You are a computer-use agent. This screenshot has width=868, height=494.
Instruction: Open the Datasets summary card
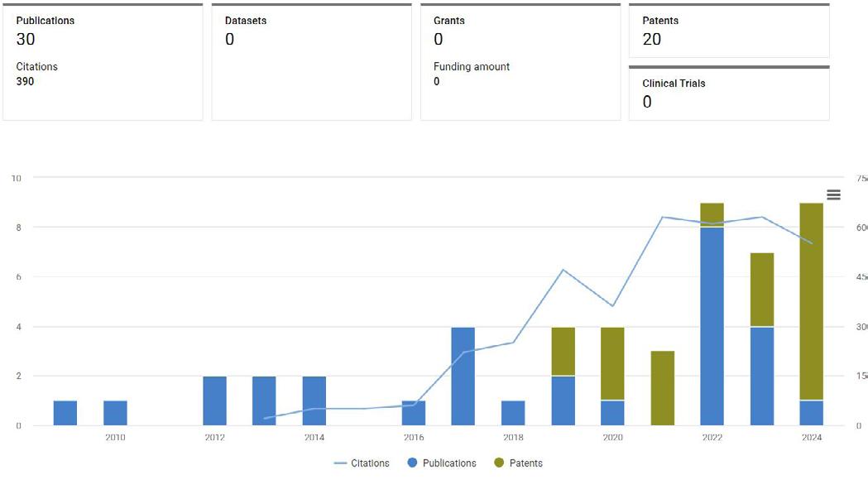coord(312,62)
